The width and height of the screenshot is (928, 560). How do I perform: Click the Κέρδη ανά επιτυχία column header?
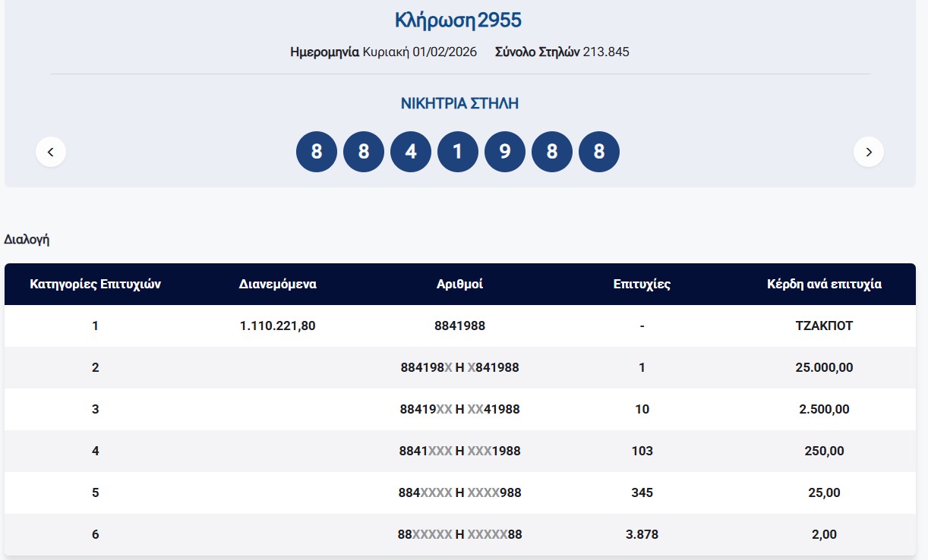pos(824,285)
